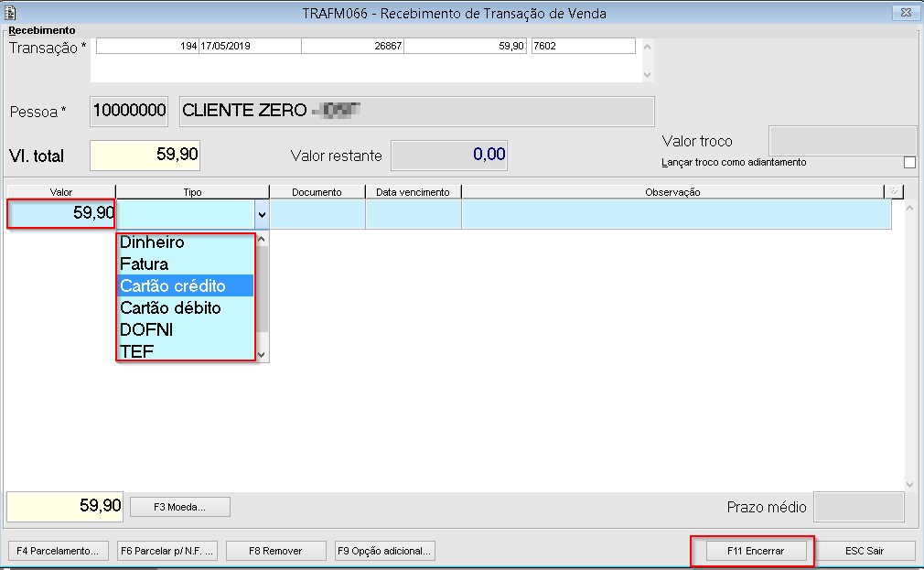The image size is (924, 570).
Task: Click the Valor troco field
Action: click(843, 142)
